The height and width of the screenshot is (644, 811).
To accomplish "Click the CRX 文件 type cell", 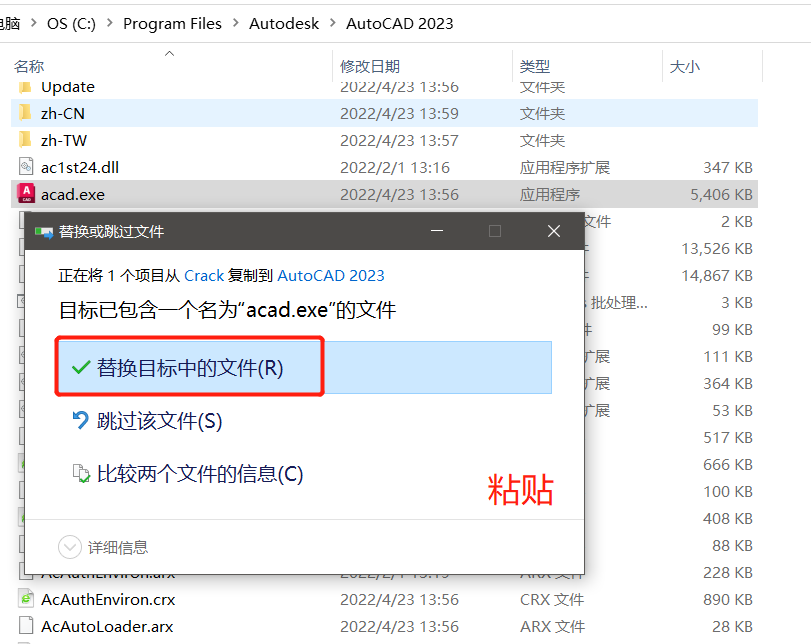I will click(552, 599).
